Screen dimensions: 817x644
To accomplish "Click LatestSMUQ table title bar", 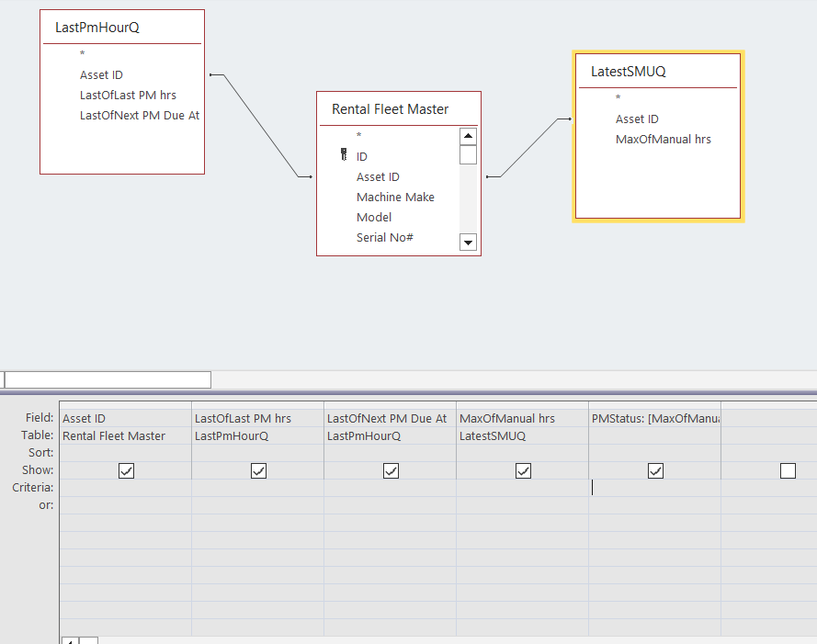I will (658, 72).
